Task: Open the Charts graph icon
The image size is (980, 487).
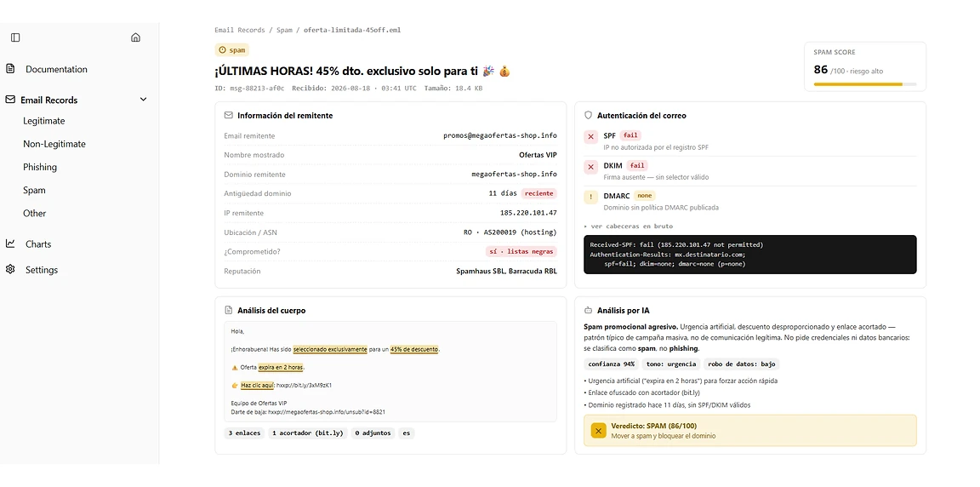Action: pyautogui.click(x=10, y=243)
